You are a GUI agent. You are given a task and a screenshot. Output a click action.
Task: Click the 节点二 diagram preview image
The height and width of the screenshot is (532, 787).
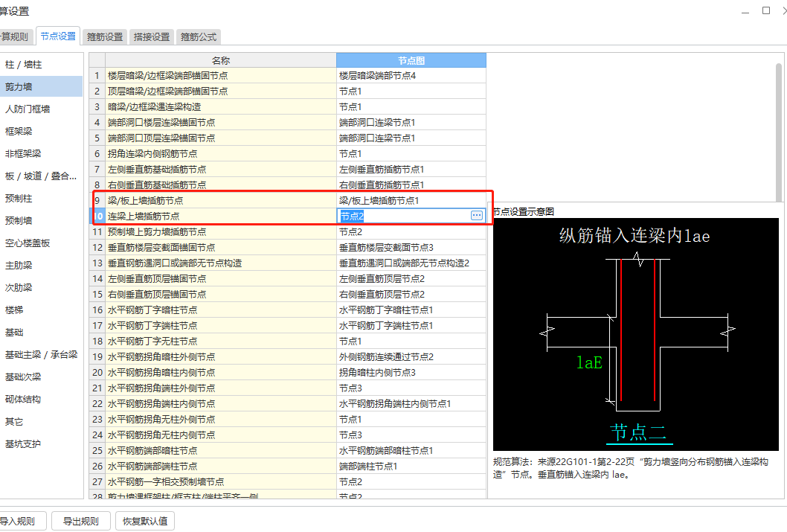(636, 334)
